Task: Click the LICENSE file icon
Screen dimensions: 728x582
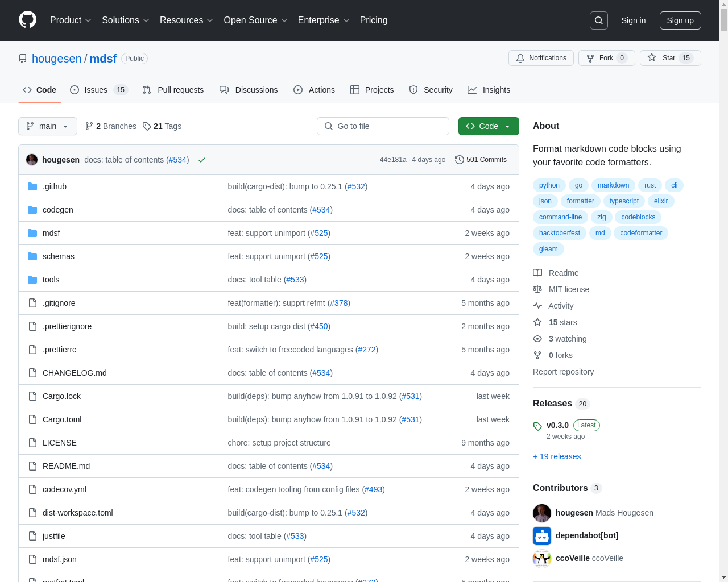Action: pyautogui.click(x=32, y=443)
